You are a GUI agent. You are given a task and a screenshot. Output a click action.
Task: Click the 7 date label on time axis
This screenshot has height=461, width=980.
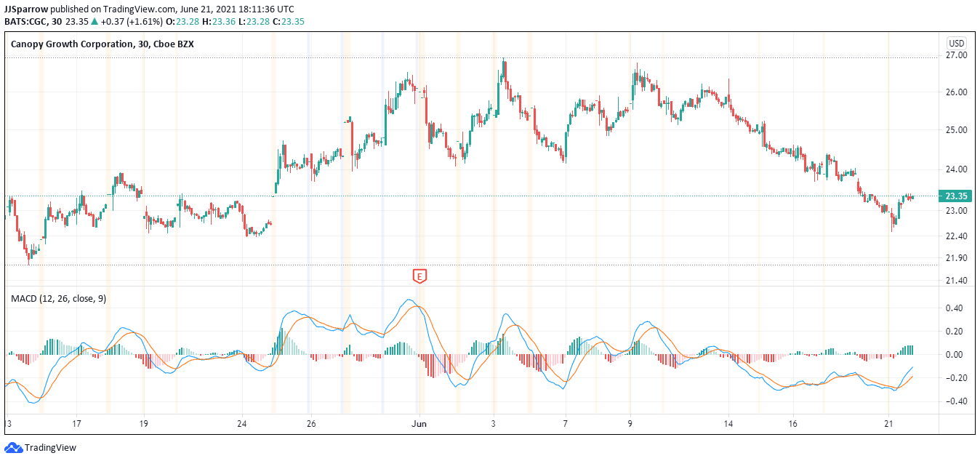pyautogui.click(x=565, y=424)
